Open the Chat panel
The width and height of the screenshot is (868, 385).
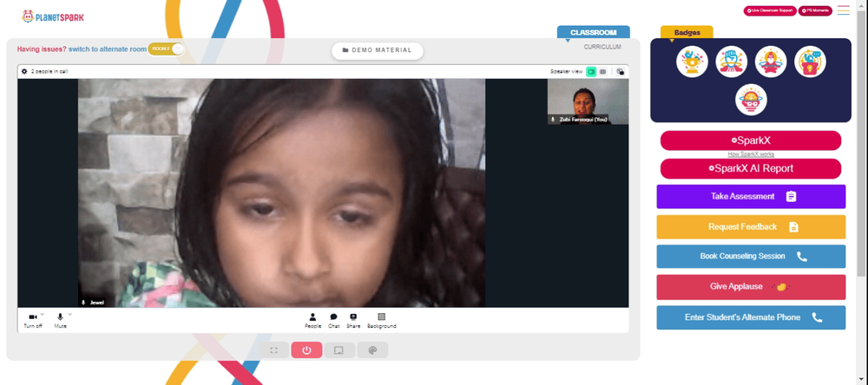334,321
